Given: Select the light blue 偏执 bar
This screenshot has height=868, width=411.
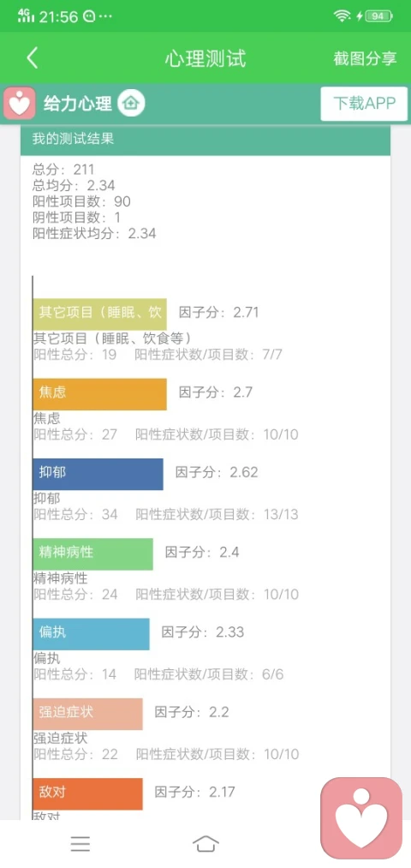Looking at the screenshot, I should [92, 634].
